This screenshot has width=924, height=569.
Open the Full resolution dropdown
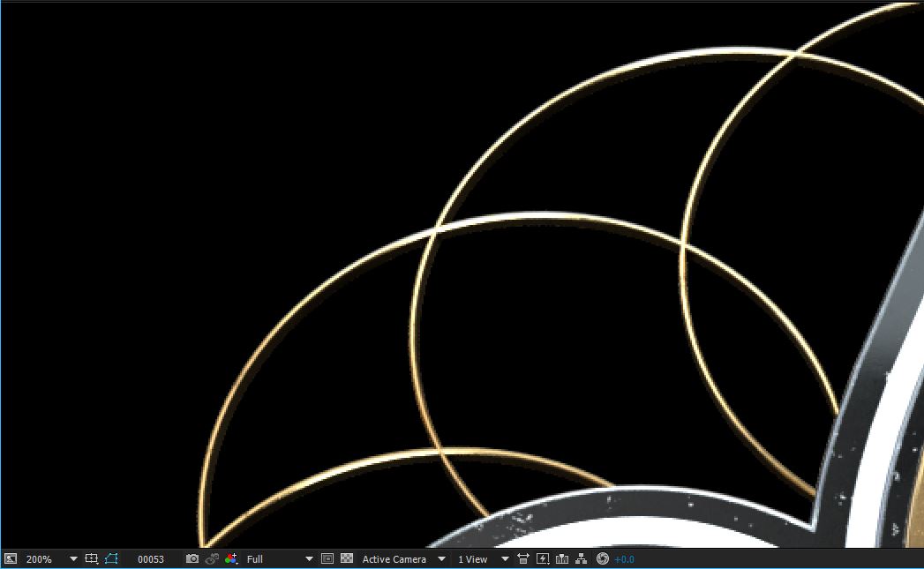click(280, 559)
